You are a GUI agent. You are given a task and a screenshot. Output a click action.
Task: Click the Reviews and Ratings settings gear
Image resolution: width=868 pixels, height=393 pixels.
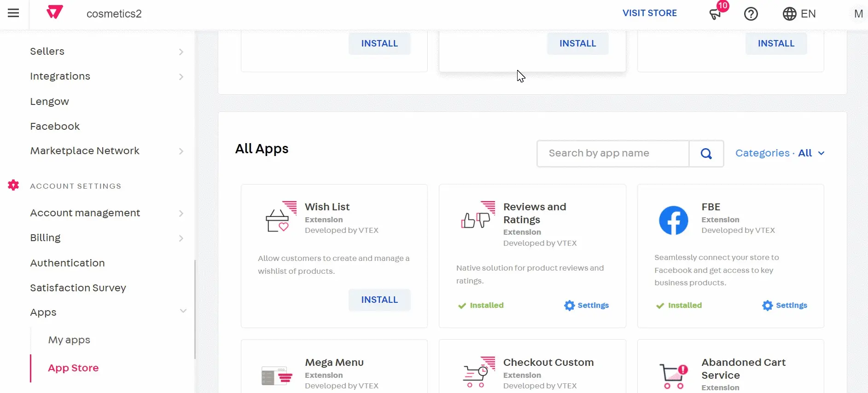tap(570, 306)
